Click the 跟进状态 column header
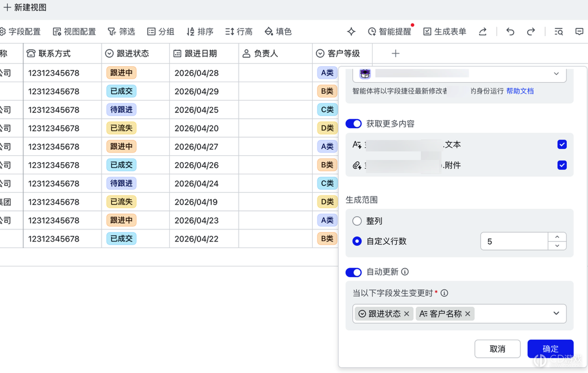The width and height of the screenshot is (588, 373). tap(135, 54)
